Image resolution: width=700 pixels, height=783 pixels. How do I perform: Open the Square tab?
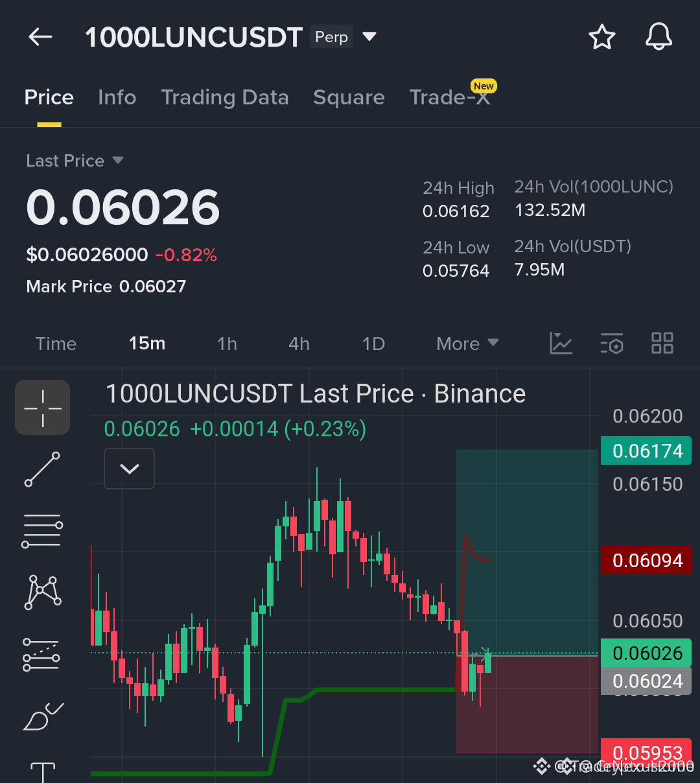point(349,97)
